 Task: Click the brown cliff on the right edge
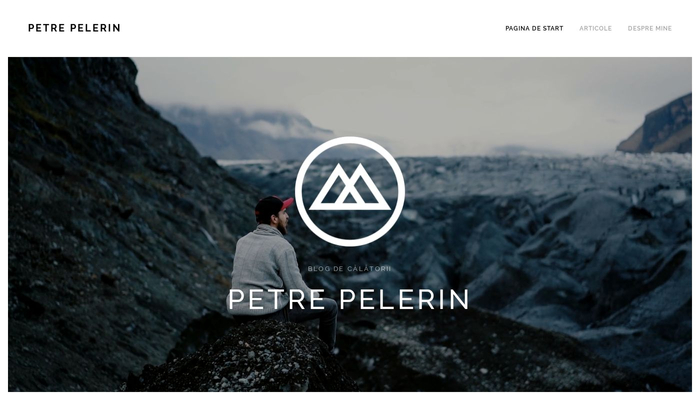click(658, 127)
